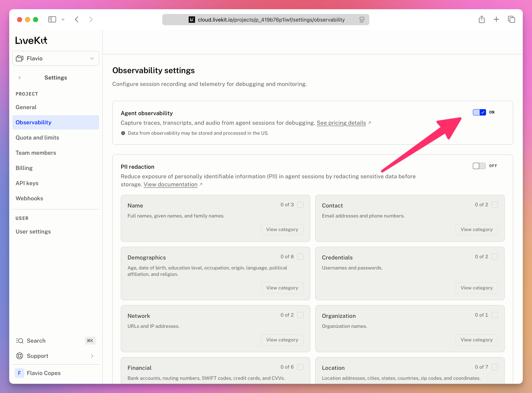Click the browser address bar
The image size is (532, 393).
(266, 20)
